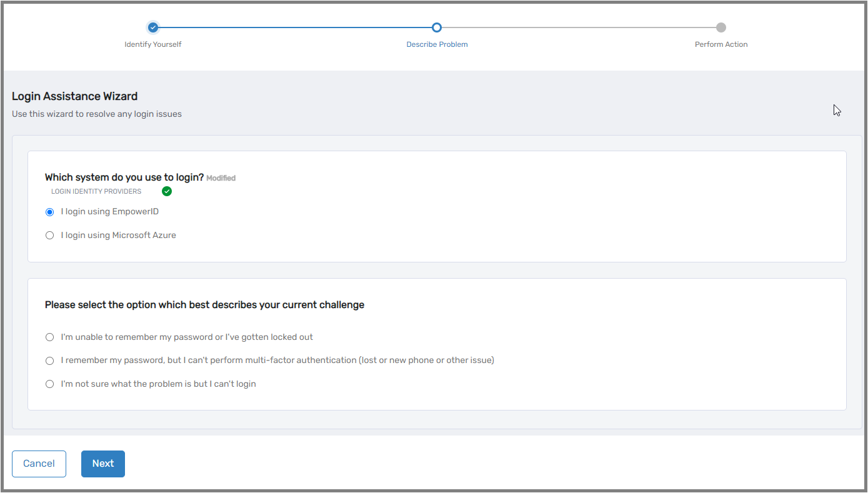This screenshot has height=493, width=868.
Task: Click the Cancel button
Action: pyautogui.click(x=39, y=464)
